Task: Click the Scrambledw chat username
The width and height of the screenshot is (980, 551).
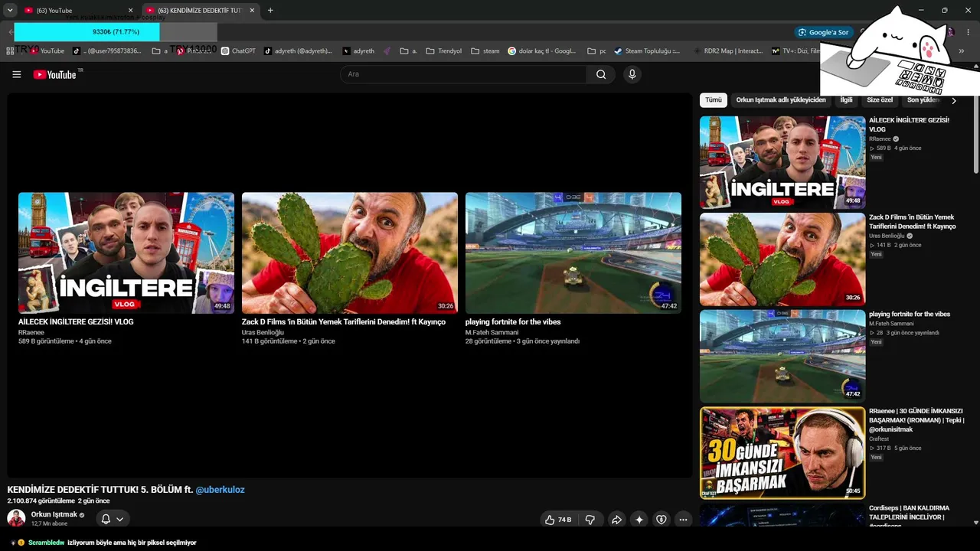Action: click(x=46, y=543)
